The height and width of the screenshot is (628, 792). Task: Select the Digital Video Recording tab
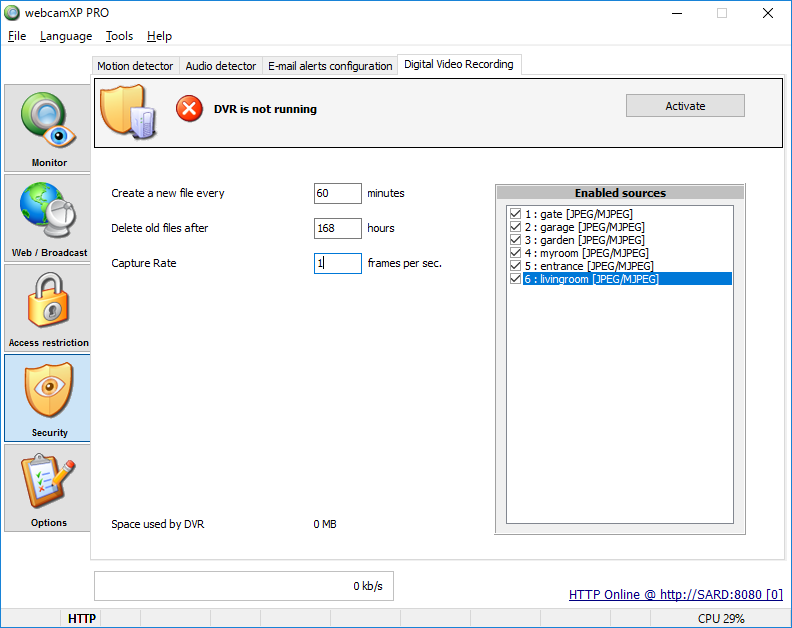point(459,64)
